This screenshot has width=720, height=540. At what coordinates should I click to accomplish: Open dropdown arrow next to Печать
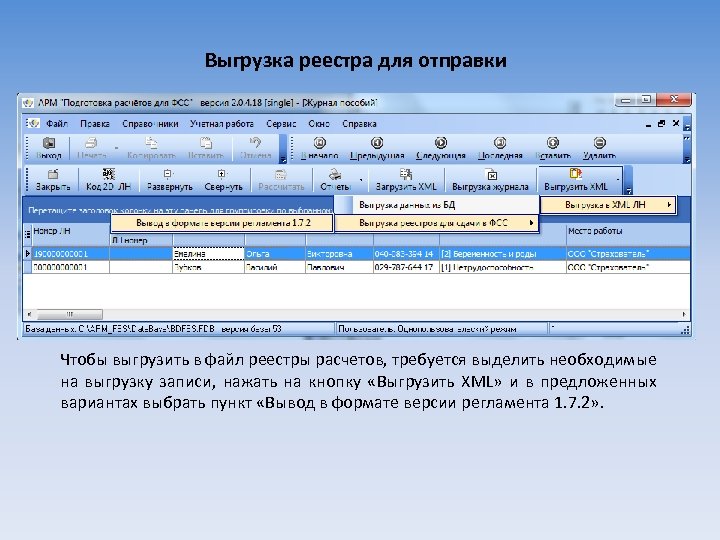[x=116, y=148]
